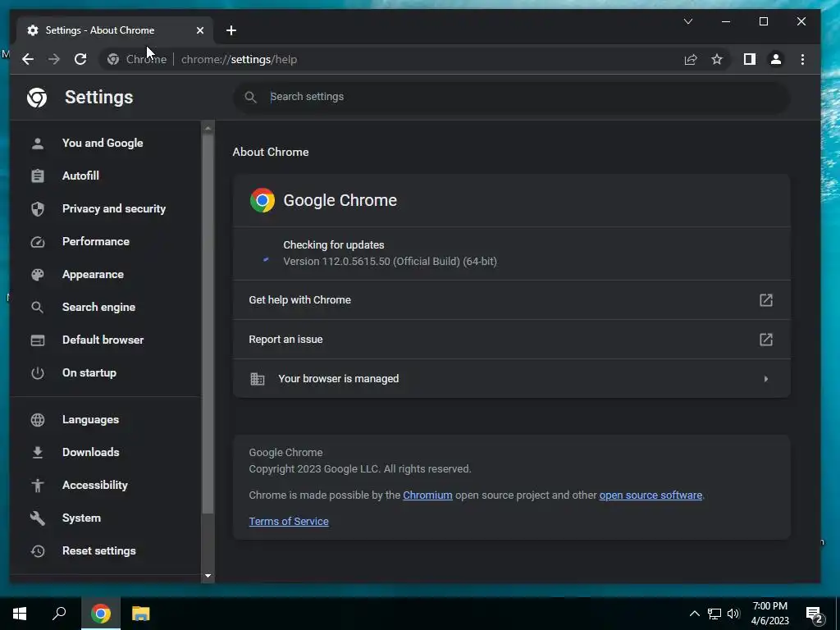This screenshot has height=630, width=840.
Task: Close the Settings - About Chrome tab
Action: (x=200, y=30)
